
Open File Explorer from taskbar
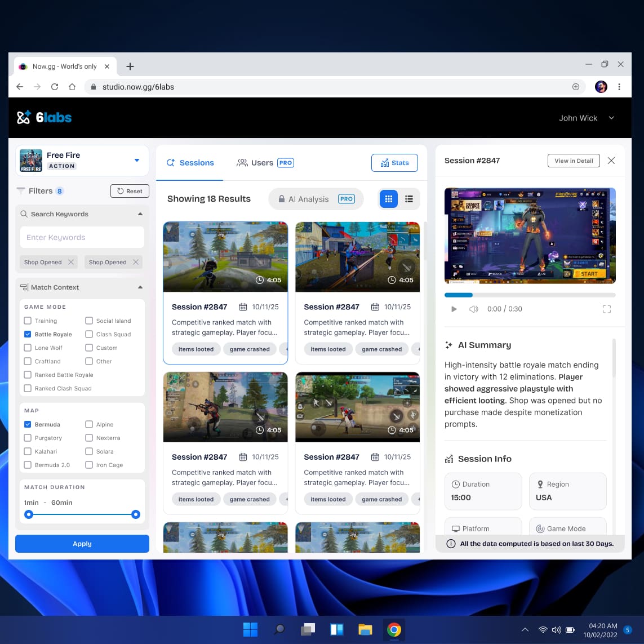tap(365, 629)
